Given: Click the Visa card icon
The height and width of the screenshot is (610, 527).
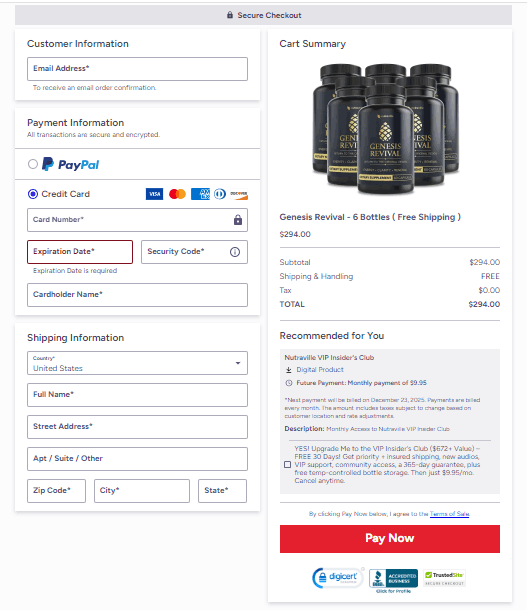Looking at the screenshot, I should pyautogui.click(x=154, y=194).
